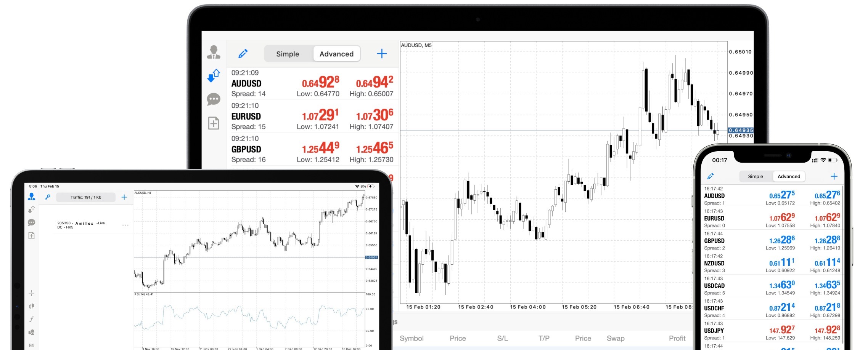Click pencil edit icon on phone

click(710, 176)
